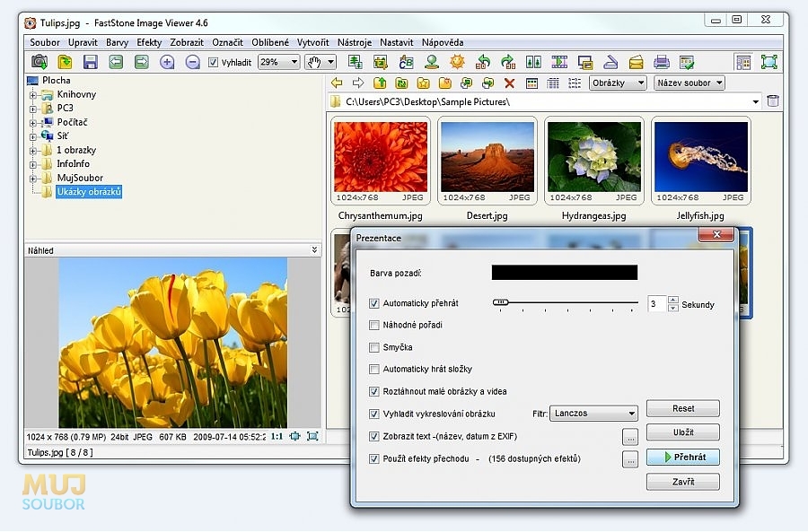
Task: Open the Soubor menu
Action: coord(45,42)
